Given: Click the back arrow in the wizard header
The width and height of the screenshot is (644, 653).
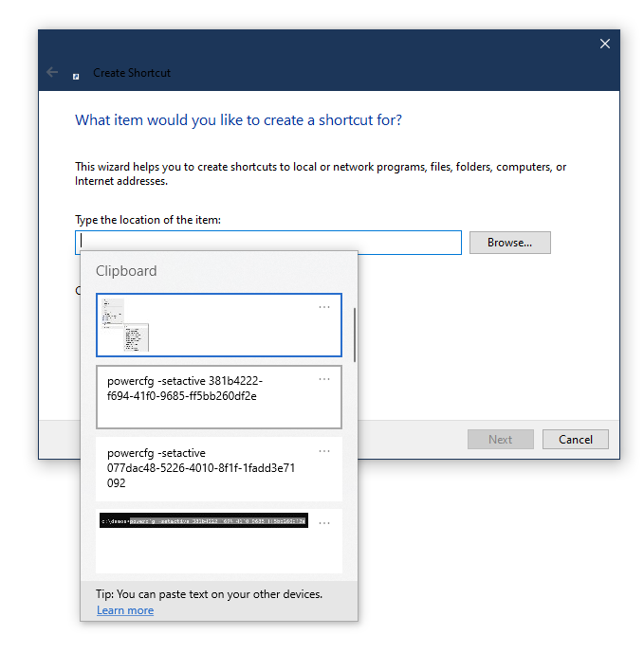Looking at the screenshot, I should coord(52,73).
